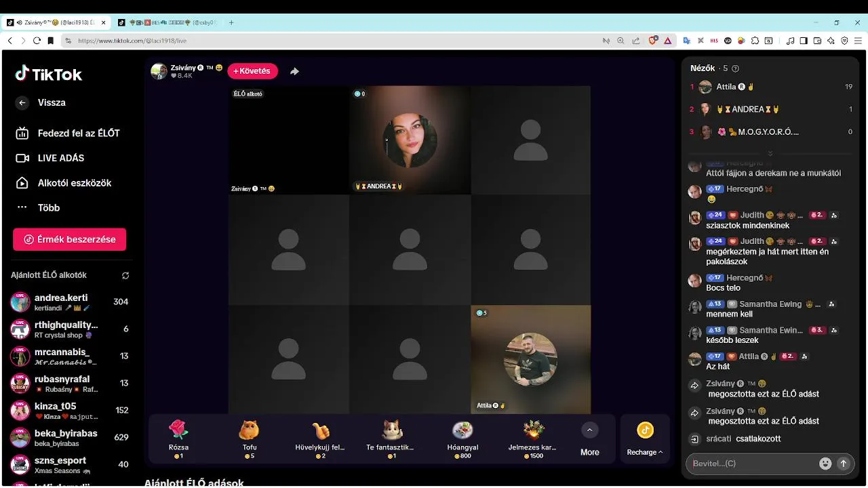Click the Brave Rewards triangle icon
This screenshot has height=488, width=868.
coord(667,41)
